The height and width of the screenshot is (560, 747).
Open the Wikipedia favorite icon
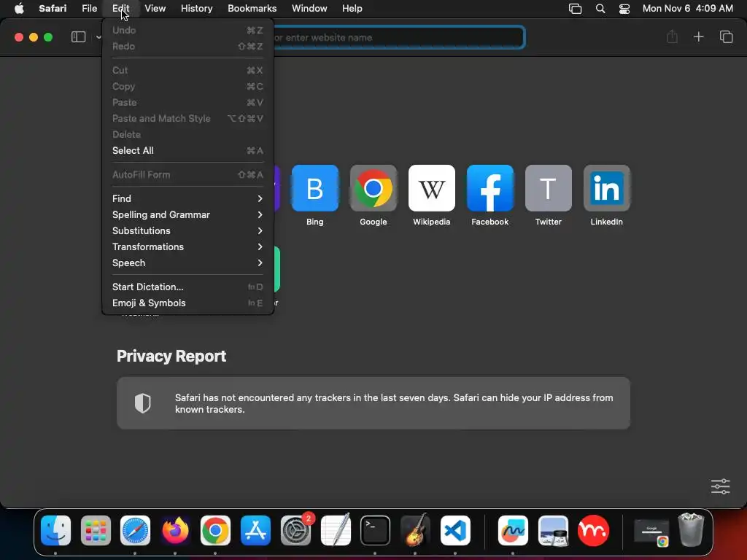coord(432,188)
